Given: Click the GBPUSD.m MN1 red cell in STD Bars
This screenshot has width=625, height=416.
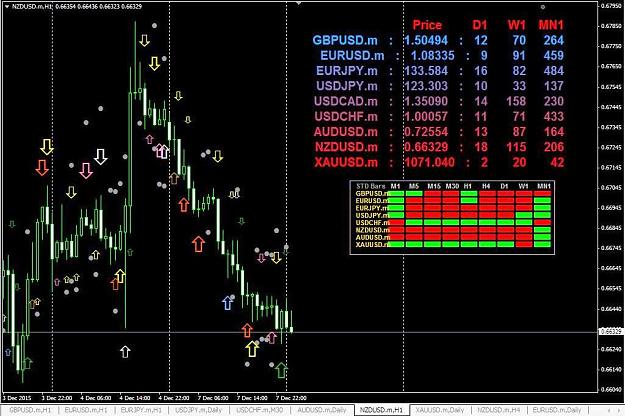Looking at the screenshot, I should click(542, 194).
